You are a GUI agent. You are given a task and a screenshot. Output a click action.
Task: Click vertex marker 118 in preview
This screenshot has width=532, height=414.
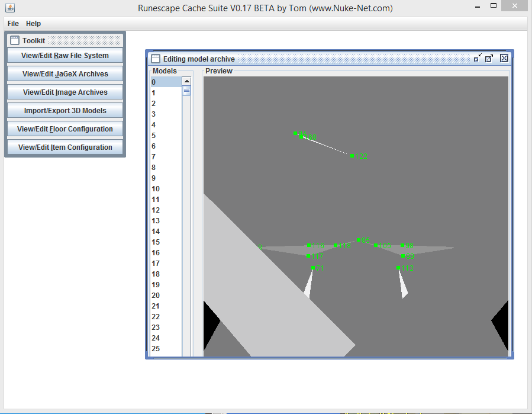pos(335,245)
